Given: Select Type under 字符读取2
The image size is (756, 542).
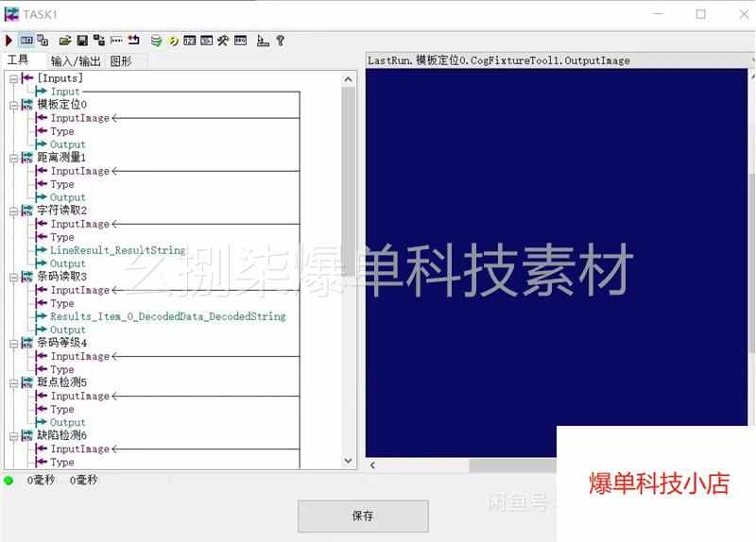Looking at the screenshot, I should [62, 237].
